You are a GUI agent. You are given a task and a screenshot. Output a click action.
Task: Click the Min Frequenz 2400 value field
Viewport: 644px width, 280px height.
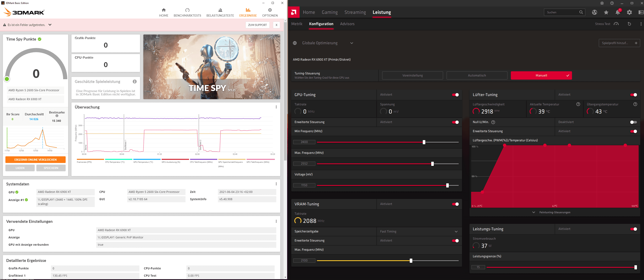tap(304, 142)
